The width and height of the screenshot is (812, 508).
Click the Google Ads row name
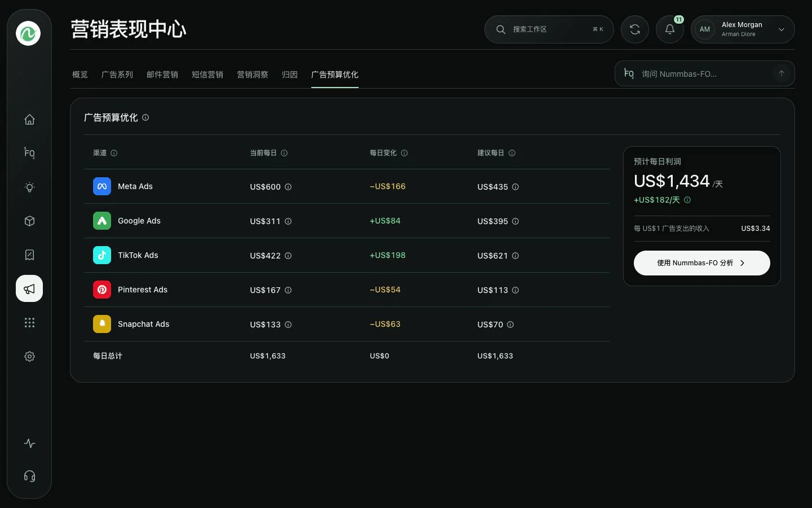point(139,221)
